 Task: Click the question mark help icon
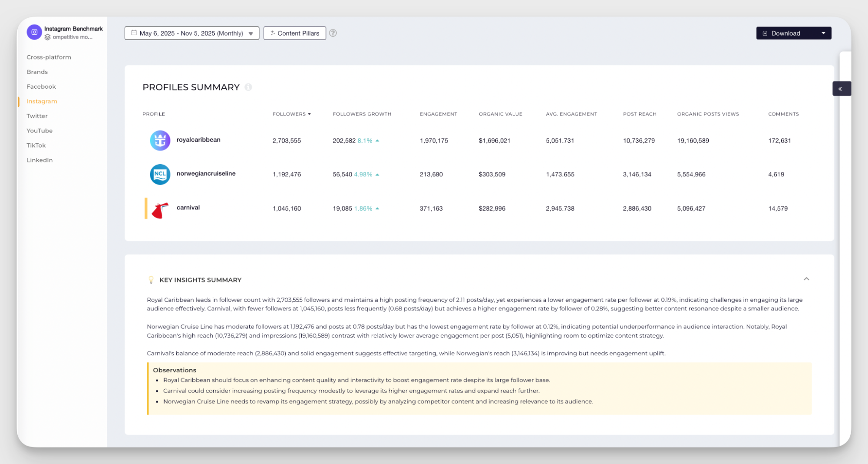(x=333, y=33)
